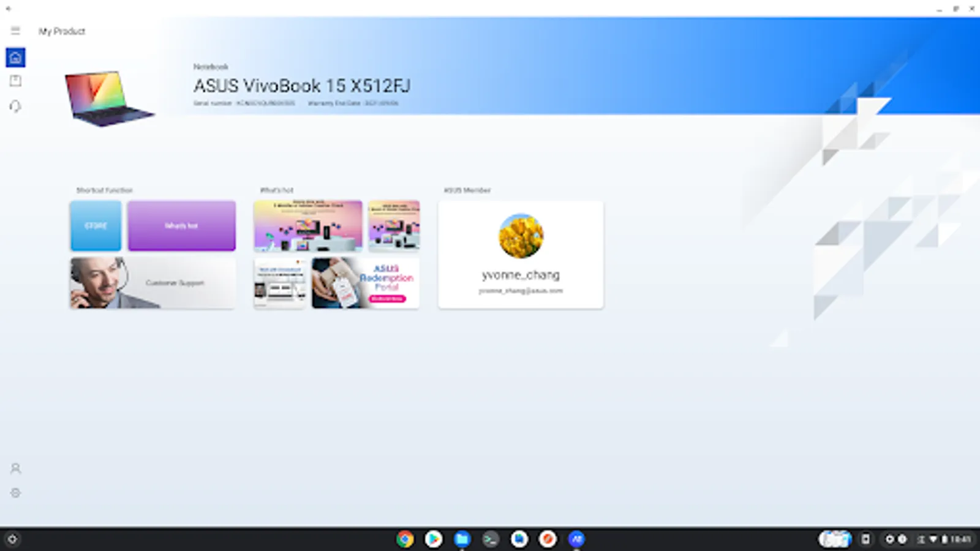Open the first What's hot promo banner
The height and width of the screenshot is (551, 980).
point(307,225)
